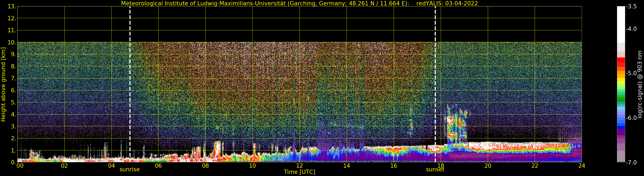Click the height axis tick label 8
The height and width of the screenshot is (176, 644).
13,66
